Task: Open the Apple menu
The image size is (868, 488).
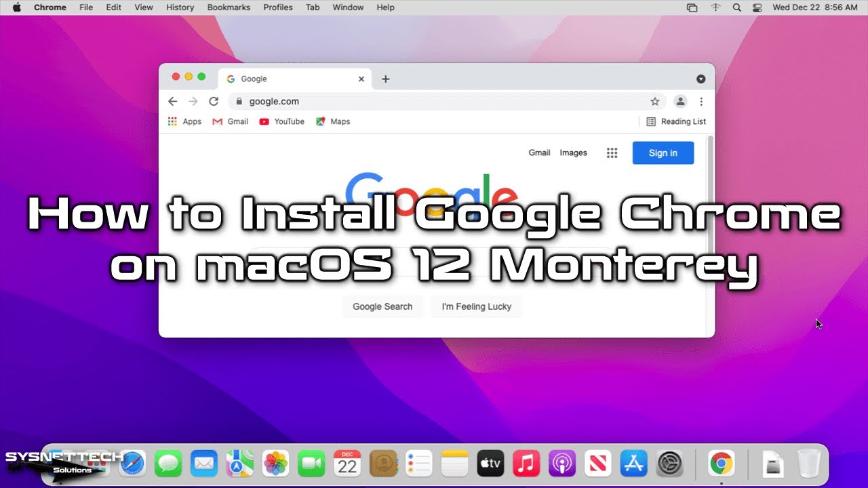Action: (17, 7)
